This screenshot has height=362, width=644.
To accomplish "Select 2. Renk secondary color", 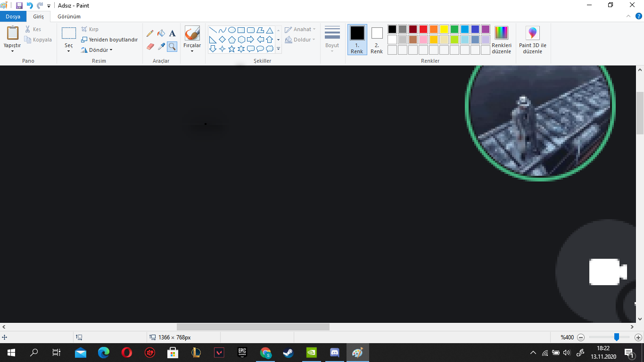I will click(x=377, y=40).
